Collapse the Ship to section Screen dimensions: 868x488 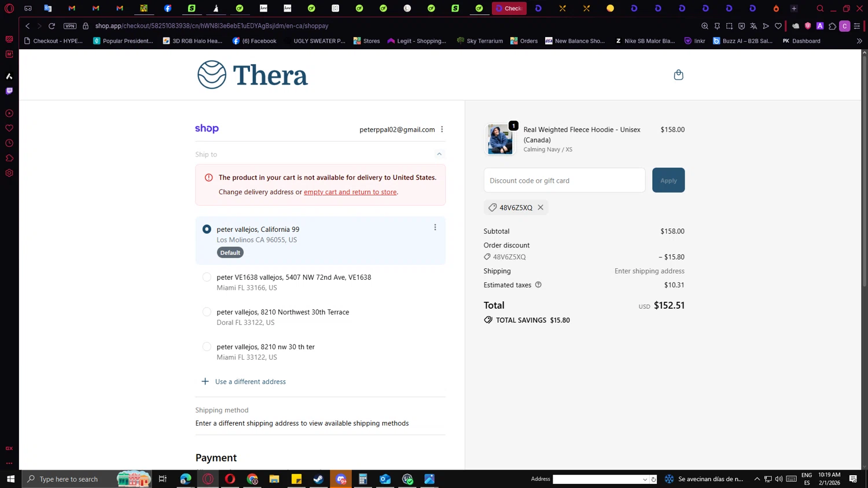(439, 154)
